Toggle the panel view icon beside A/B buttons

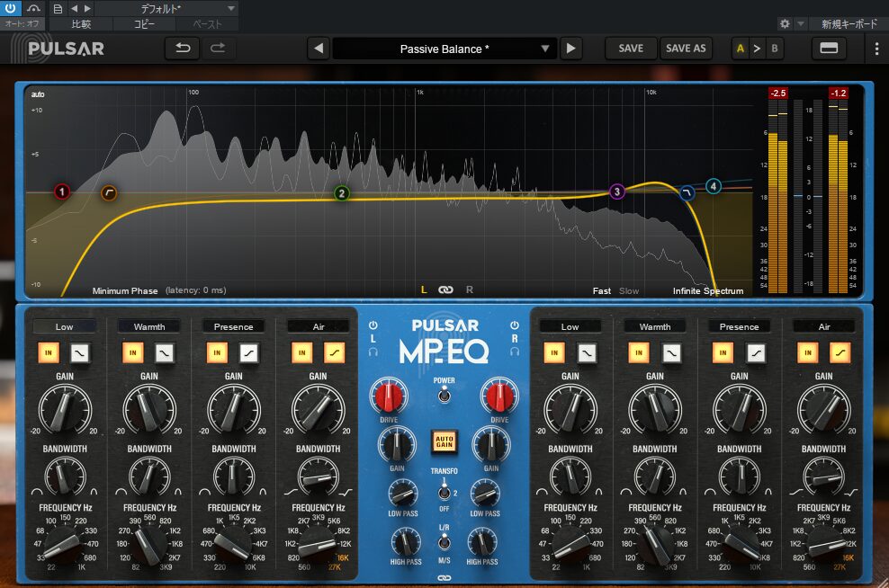830,49
